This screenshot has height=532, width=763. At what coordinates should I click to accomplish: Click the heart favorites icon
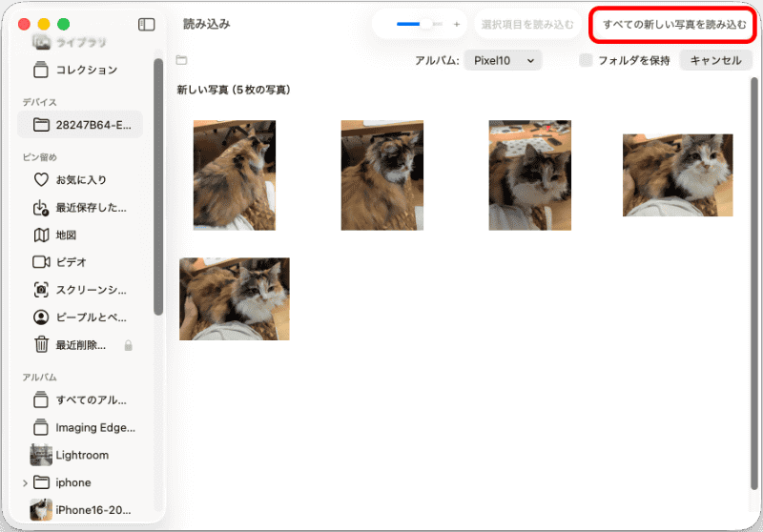[41, 180]
